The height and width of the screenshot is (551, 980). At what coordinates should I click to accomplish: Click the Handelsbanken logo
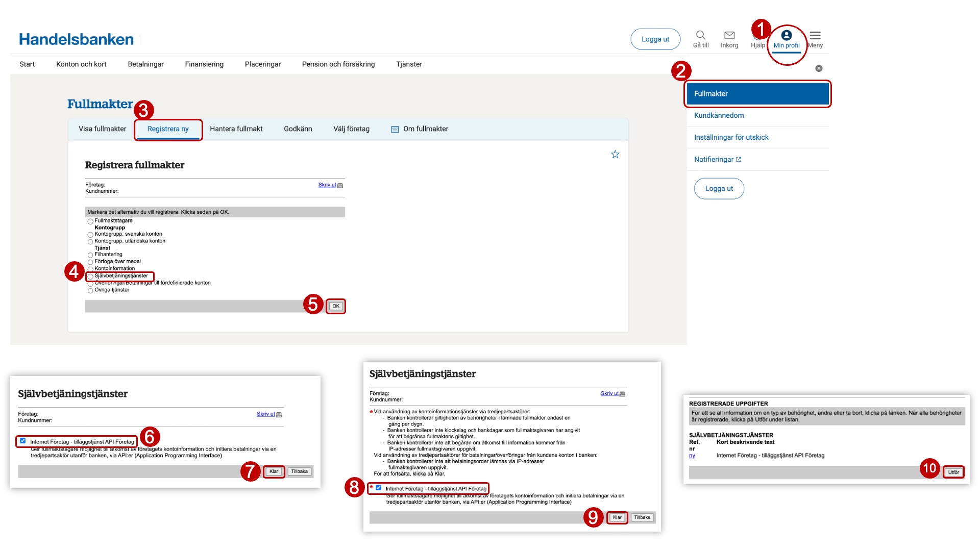(76, 39)
